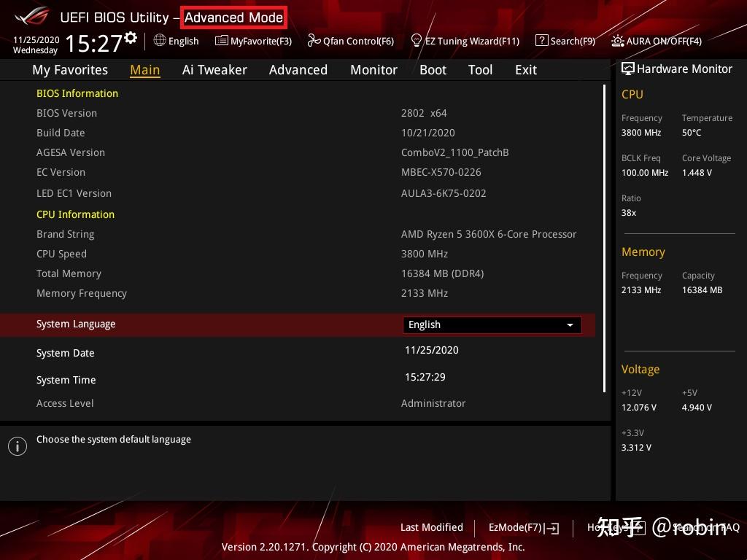Click the header clock 15:27
This screenshot has height=560, width=747.
tap(94, 43)
